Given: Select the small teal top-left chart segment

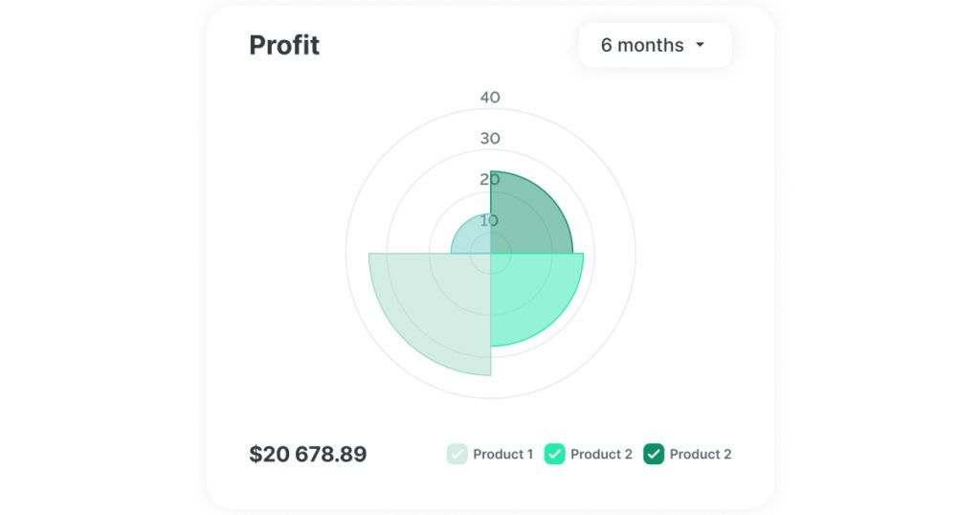Looking at the screenshot, I should 472,236.
